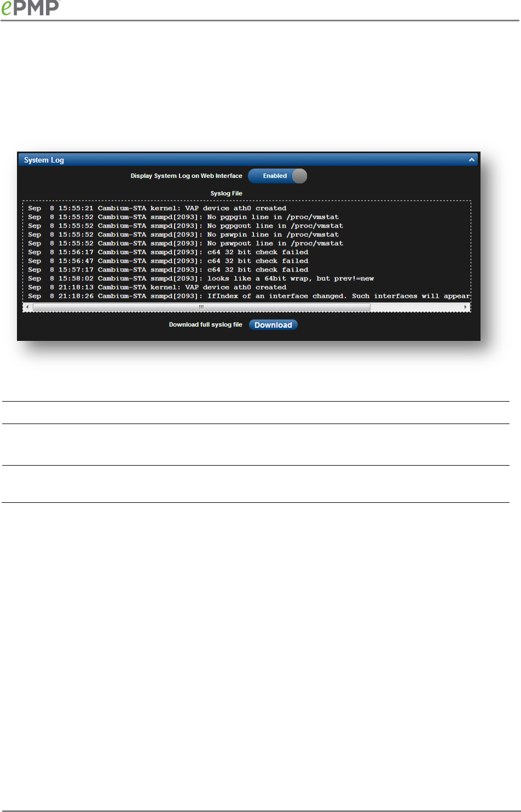The image size is (521, 812).
Task: Toggle Display System Log on Web Interface
Action: pos(277,176)
